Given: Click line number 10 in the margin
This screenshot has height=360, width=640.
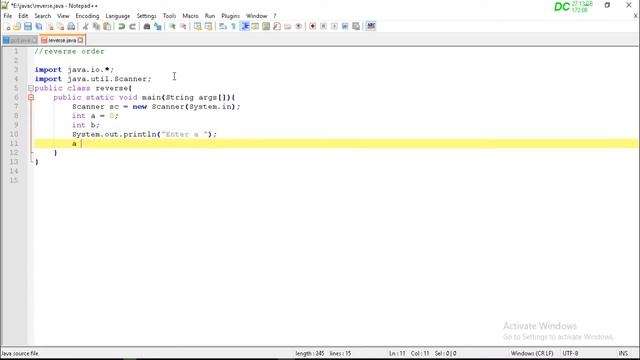Looking at the screenshot, I should 14,134.
